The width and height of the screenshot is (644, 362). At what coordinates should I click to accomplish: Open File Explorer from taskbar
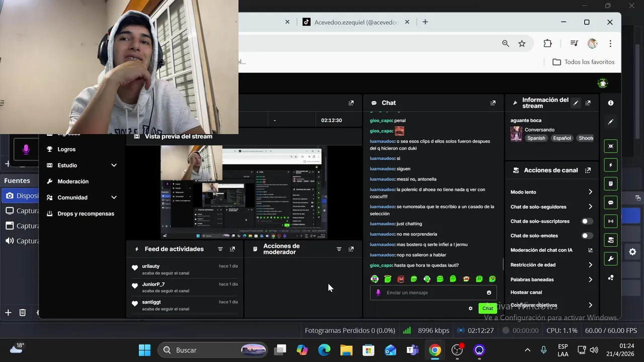pos(346,350)
